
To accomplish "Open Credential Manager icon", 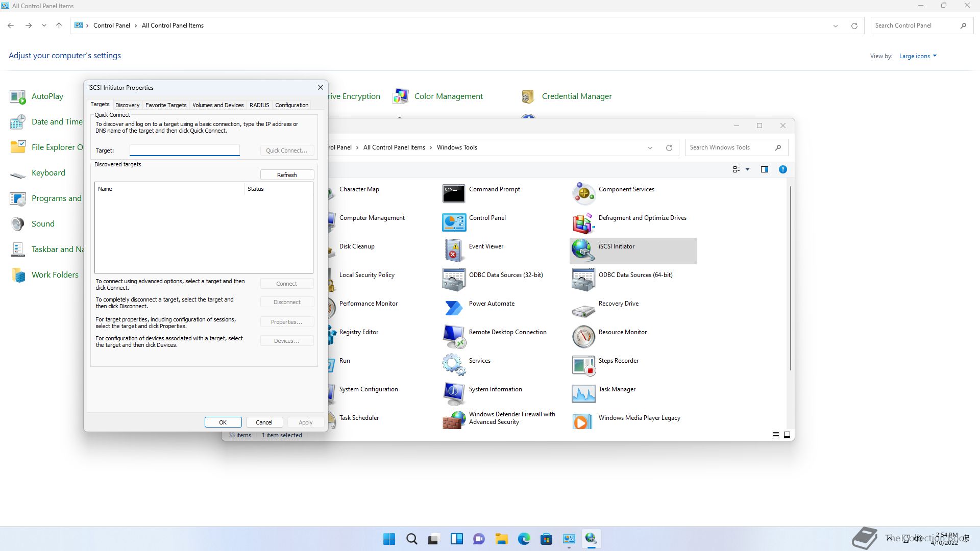I will (x=528, y=96).
